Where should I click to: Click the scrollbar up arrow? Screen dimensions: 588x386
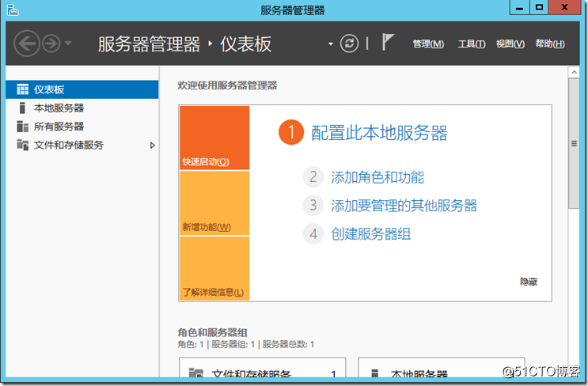(x=574, y=72)
